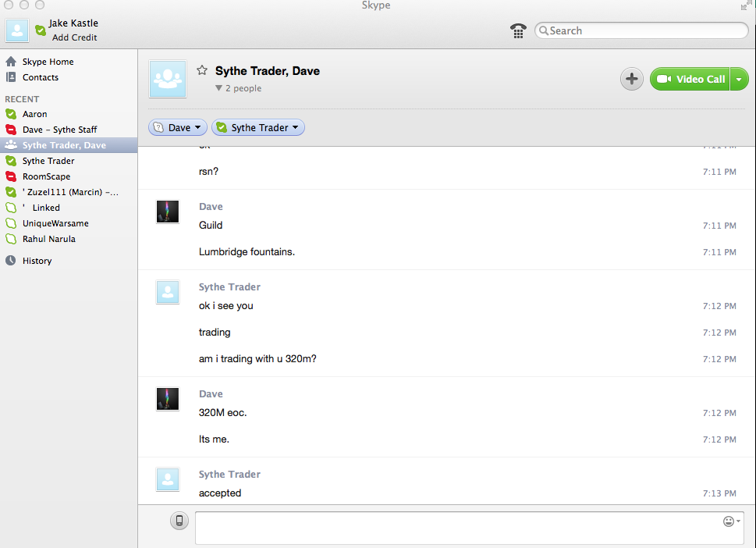Click the Skype Home house icon

click(11, 61)
